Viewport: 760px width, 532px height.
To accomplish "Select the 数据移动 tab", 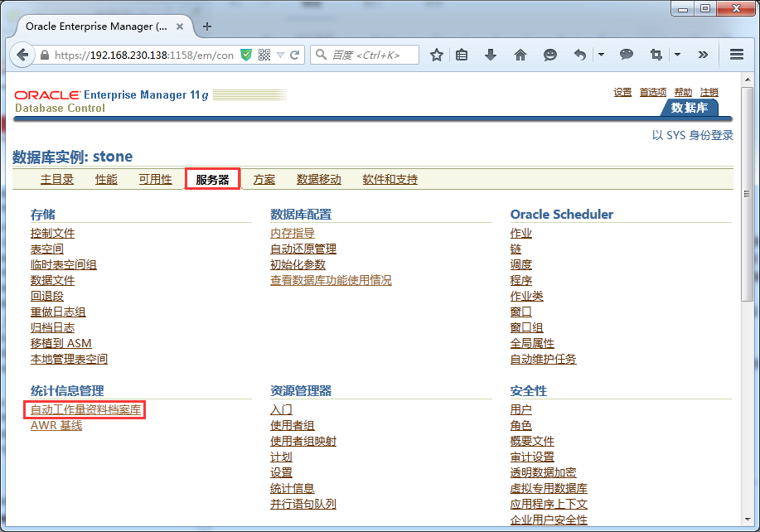I will pos(319,180).
